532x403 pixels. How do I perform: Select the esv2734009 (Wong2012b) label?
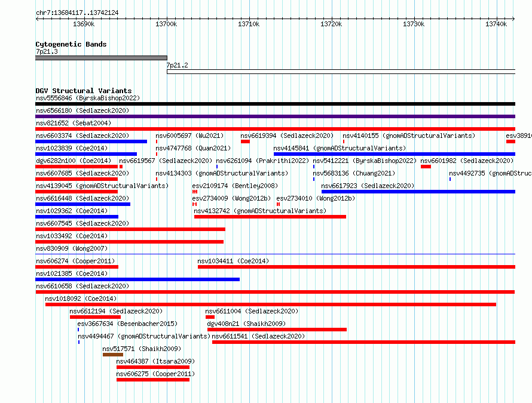pyautogui.click(x=231, y=199)
